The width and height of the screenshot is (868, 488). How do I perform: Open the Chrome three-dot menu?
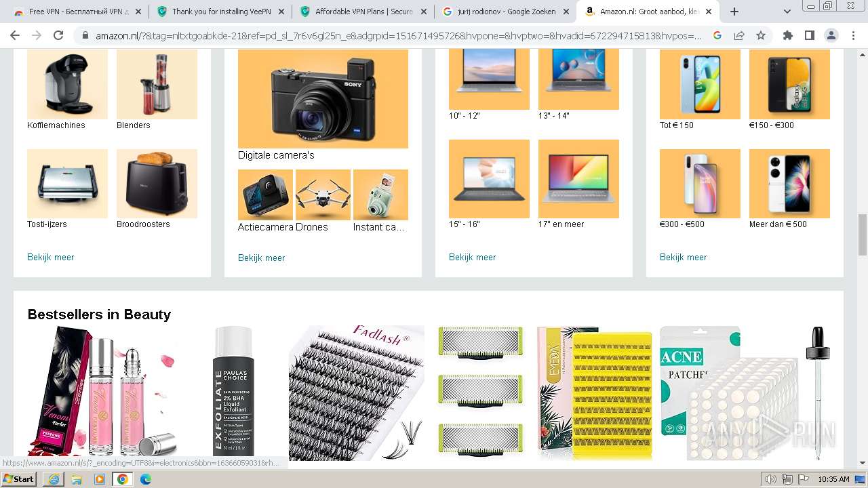852,36
